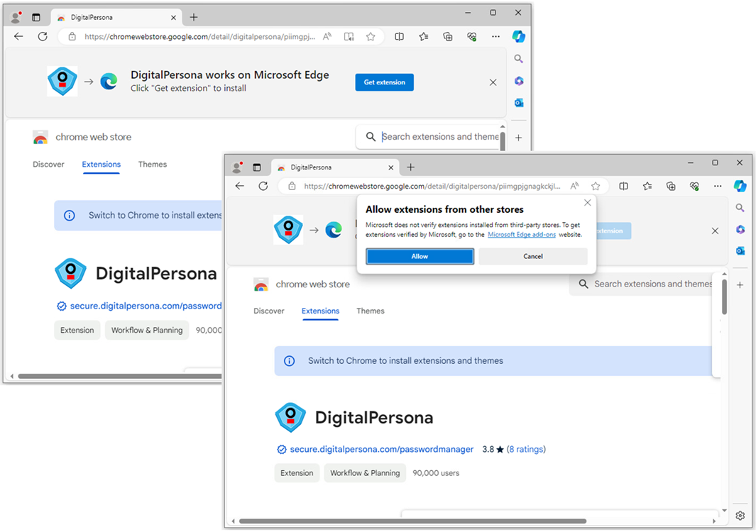
Task: Close the Allow extensions dialog
Action: 587,203
